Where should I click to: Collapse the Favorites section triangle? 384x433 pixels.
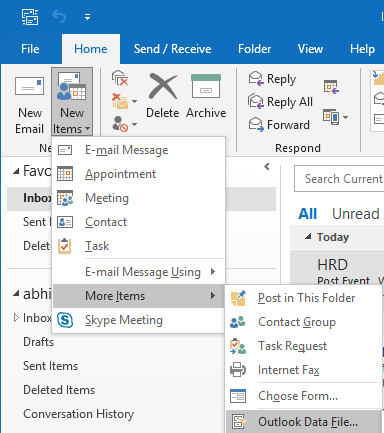click(16, 171)
